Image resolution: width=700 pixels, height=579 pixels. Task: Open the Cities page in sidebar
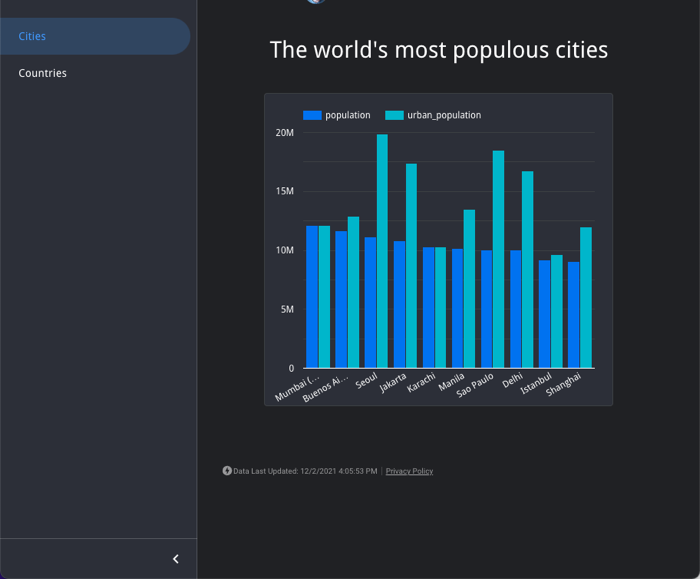33,36
